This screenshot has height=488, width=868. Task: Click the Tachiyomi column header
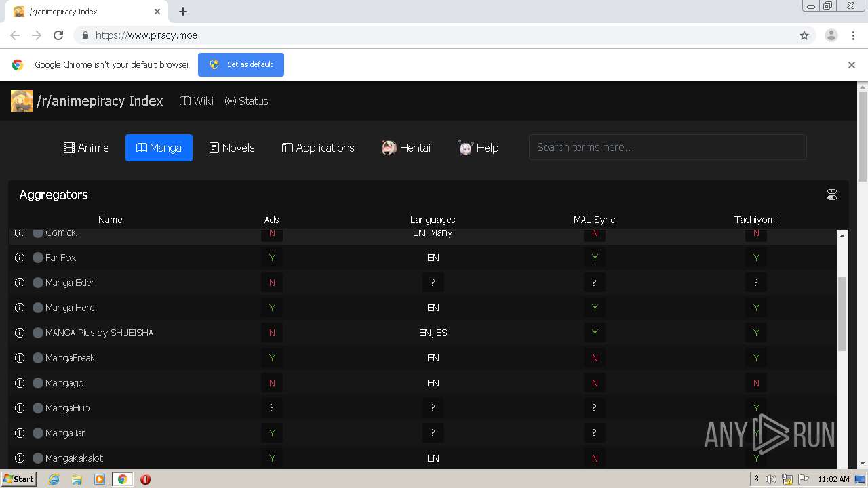coord(755,220)
